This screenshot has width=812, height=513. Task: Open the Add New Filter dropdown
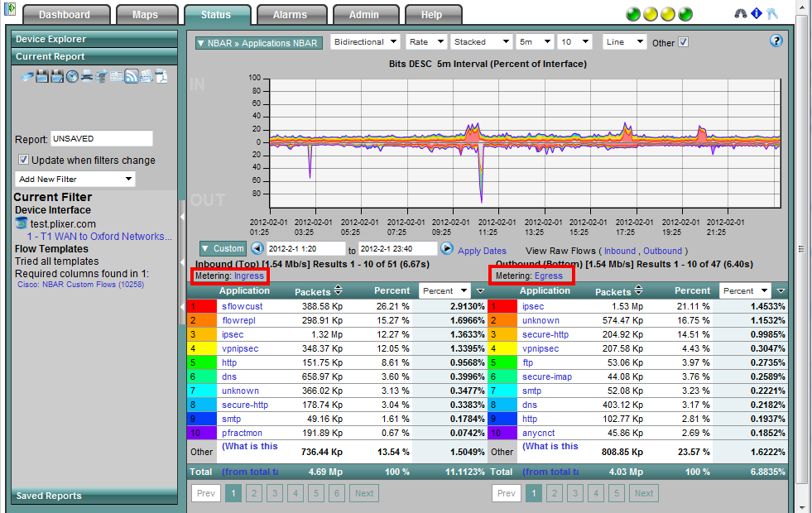coord(74,179)
